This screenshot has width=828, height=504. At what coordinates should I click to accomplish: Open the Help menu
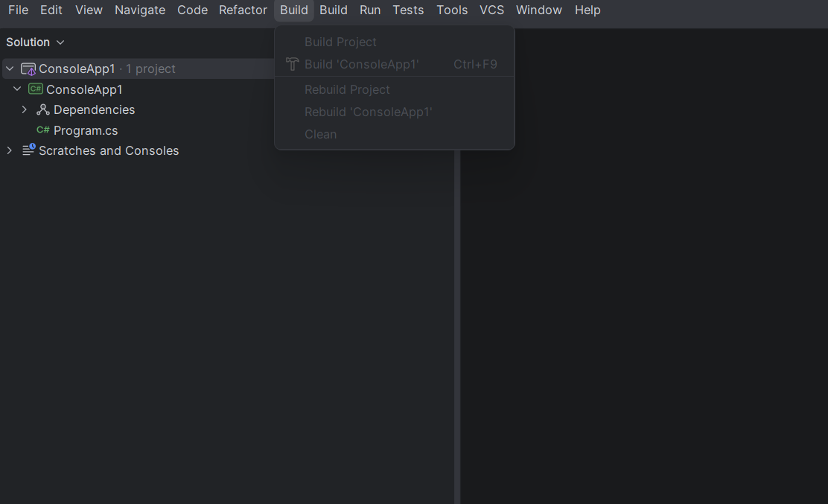click(x=587, y=10)
